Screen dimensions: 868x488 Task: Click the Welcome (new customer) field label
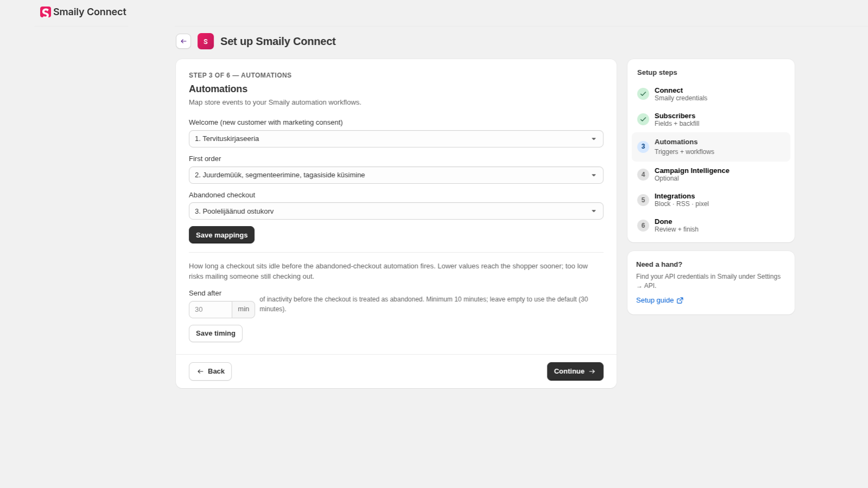266,123
